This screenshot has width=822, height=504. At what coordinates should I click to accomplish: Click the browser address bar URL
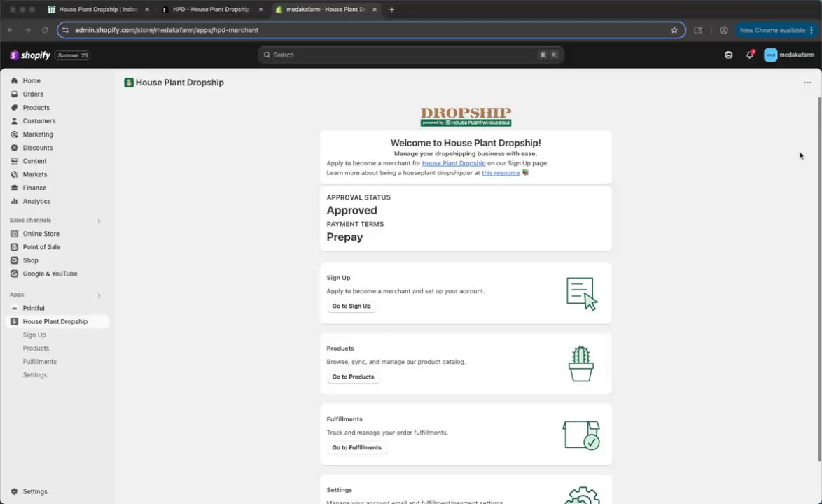tap(166, 30)
